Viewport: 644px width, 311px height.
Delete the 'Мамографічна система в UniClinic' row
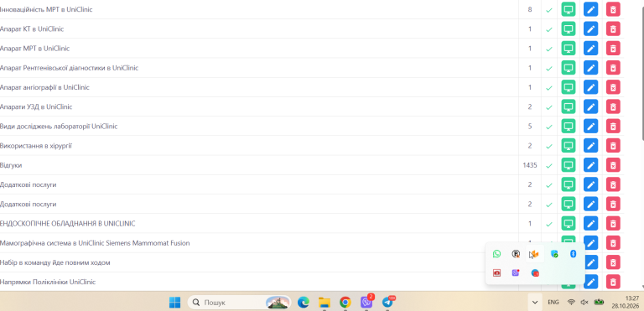[x=613, y=243]
